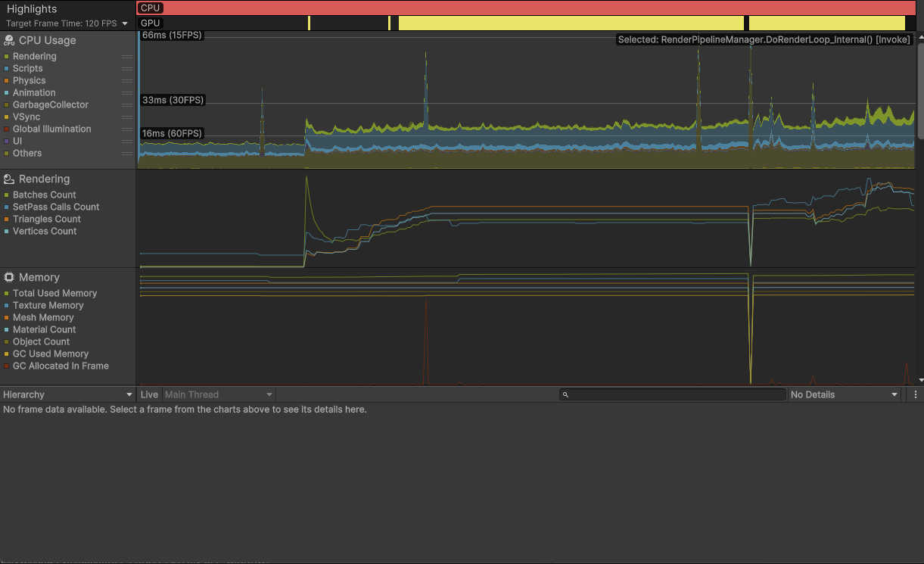Click the UI category label
The image size is (924, 564).
(x=17, y=141)
